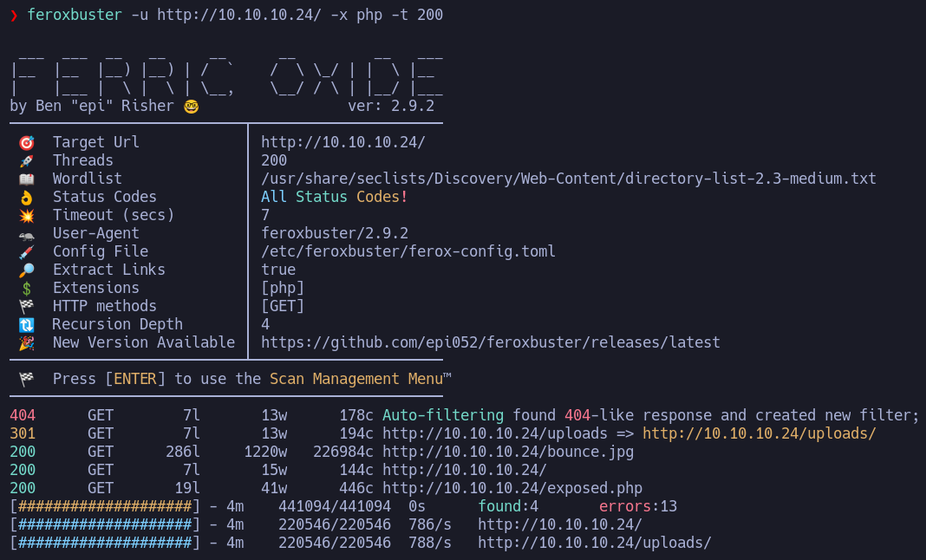926x560 pixels.
Task: Click the recursion depth arrows icon
Action: (x=26, y=324)
